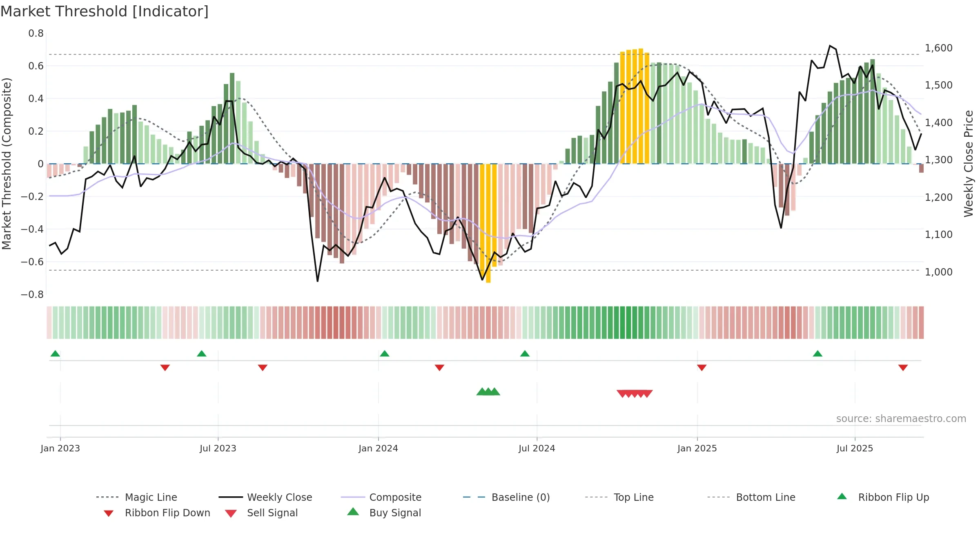
Task: Click the Ribbon Flip Down marker in early 2024
Action: (x=439, y=368)
